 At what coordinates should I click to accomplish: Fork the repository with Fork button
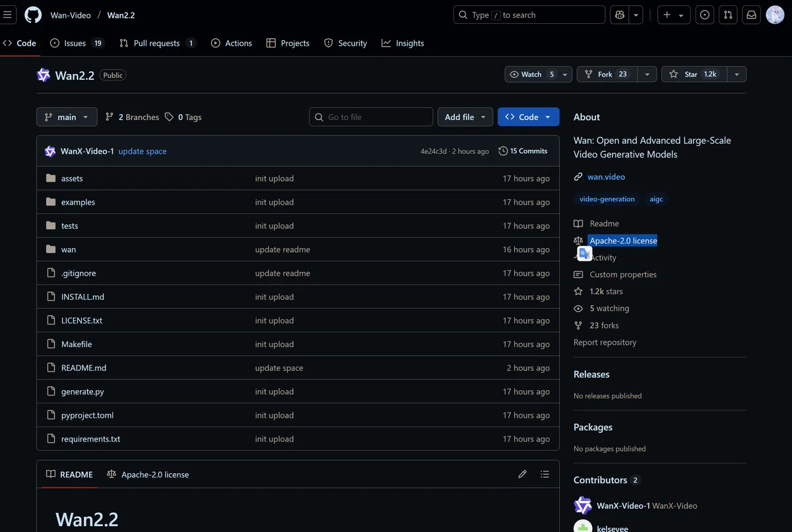click(x=607, y=75)
